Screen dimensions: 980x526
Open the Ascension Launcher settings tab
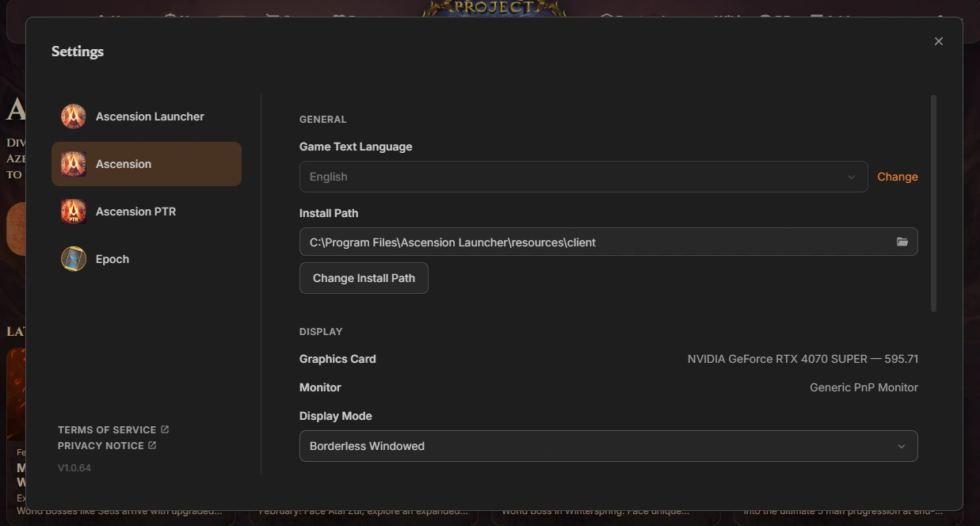pyautogui.click(x=147, y=116)
